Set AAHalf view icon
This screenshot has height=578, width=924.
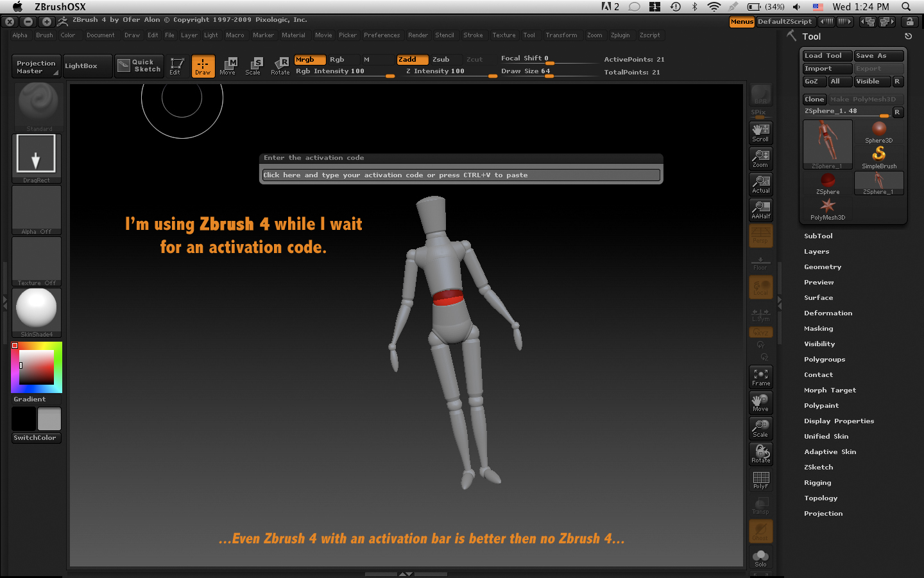click(x=761, y=210)
